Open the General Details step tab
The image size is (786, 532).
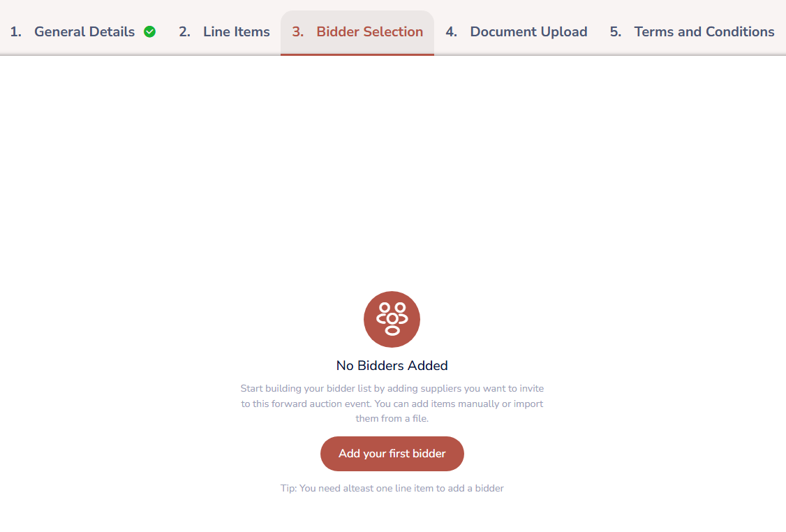(x=83, y=31)
